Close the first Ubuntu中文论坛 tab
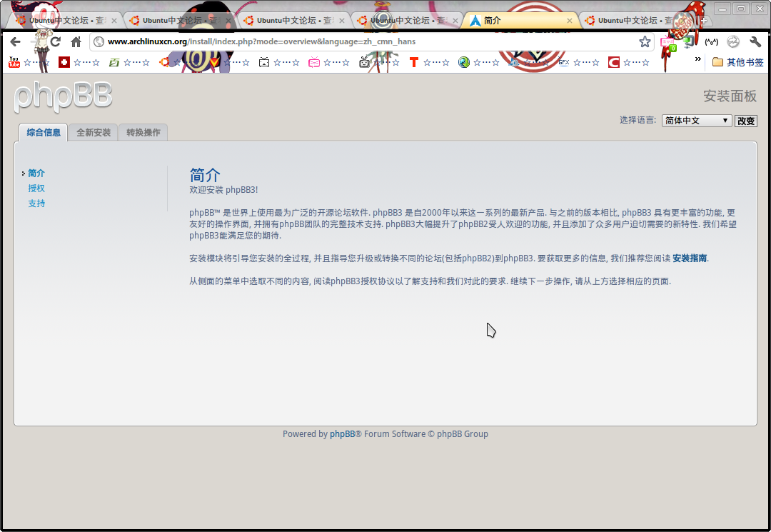Image resolution: width=771 pixels, height=532 pixels. 114,21
